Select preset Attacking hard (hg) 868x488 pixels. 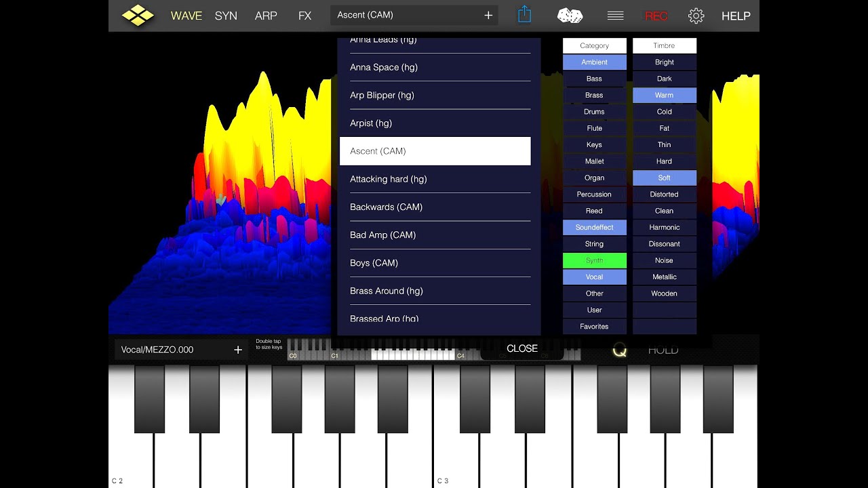[435, 179]
